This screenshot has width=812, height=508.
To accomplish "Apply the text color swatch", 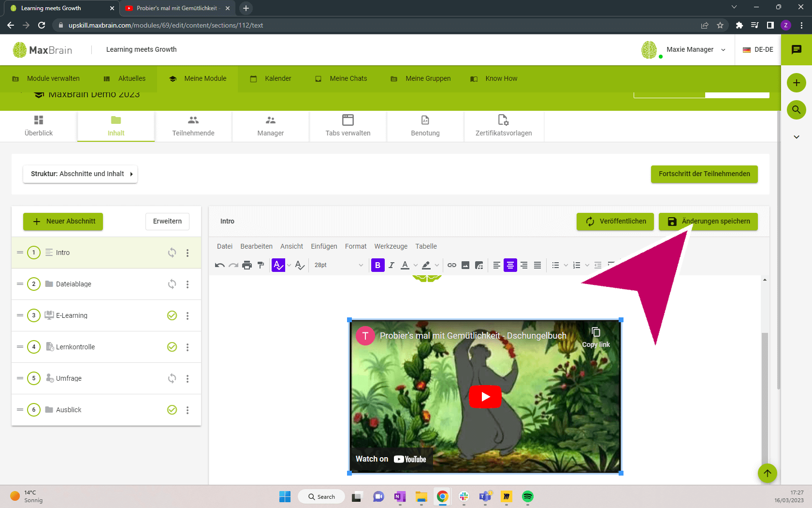I will [405, 265].
